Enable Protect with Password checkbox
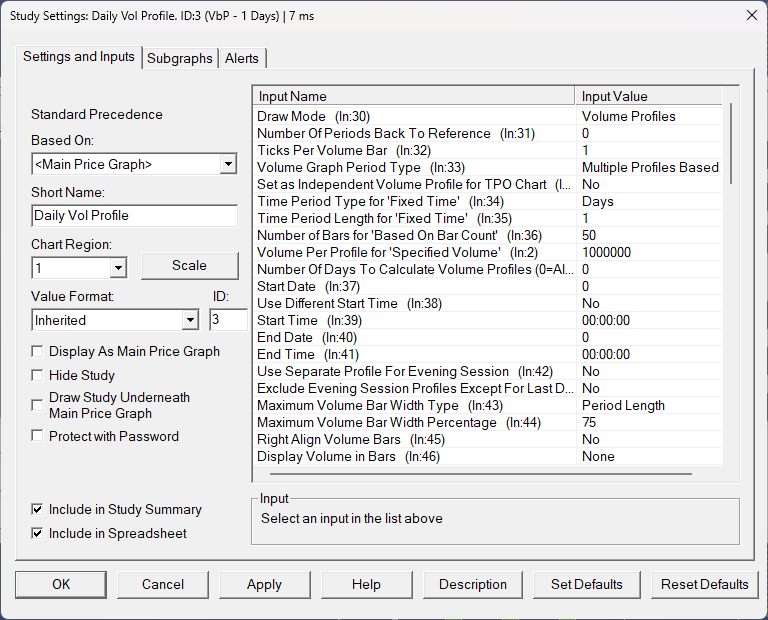Screen dimensions: 768x620 [x=37, y=435]
